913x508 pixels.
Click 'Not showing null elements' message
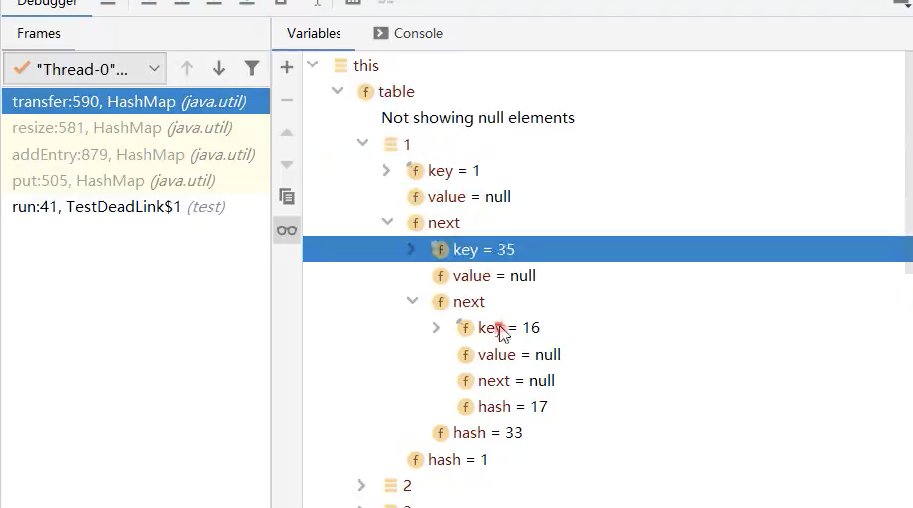(x=478, y=118)
